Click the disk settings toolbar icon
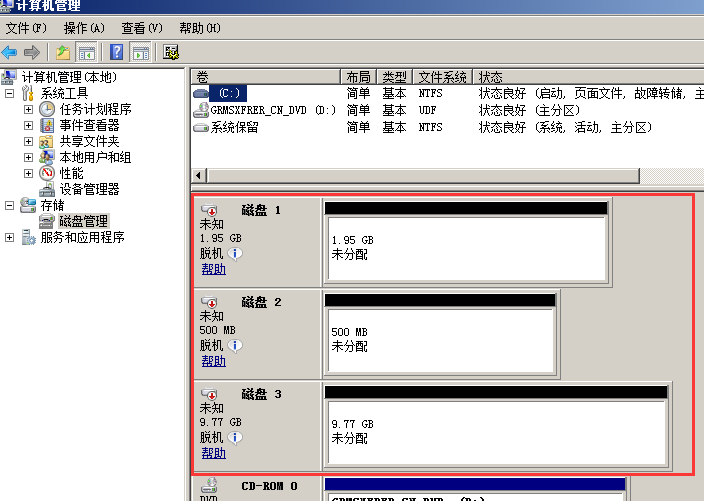 click(x=171, y=53)
